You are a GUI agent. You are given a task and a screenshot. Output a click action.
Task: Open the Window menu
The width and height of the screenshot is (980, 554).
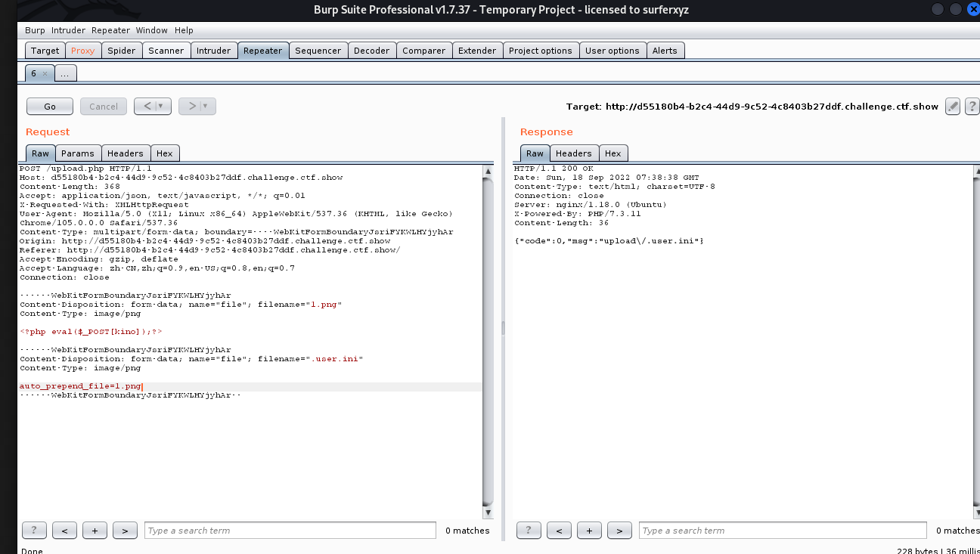(152, 30)
